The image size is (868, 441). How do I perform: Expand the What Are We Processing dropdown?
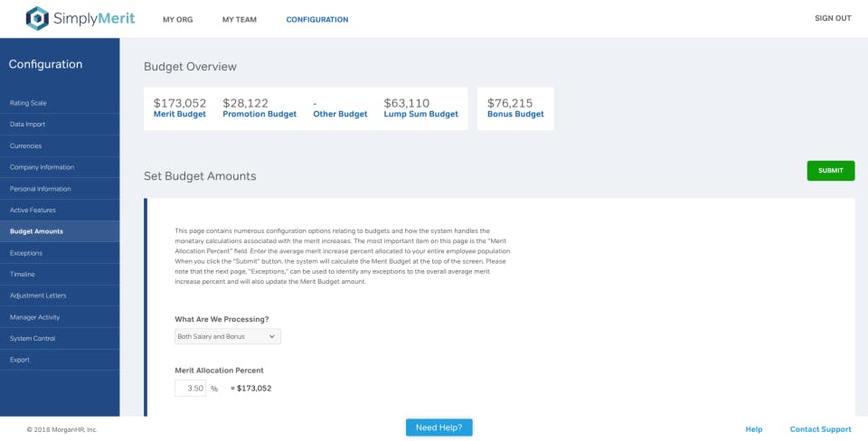[x=228, y=336]
